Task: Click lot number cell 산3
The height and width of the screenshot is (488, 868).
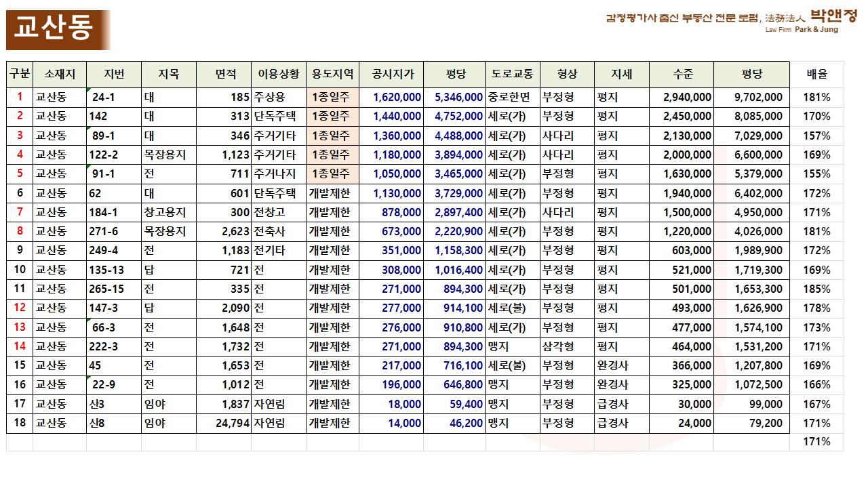Action: point(114,404)
